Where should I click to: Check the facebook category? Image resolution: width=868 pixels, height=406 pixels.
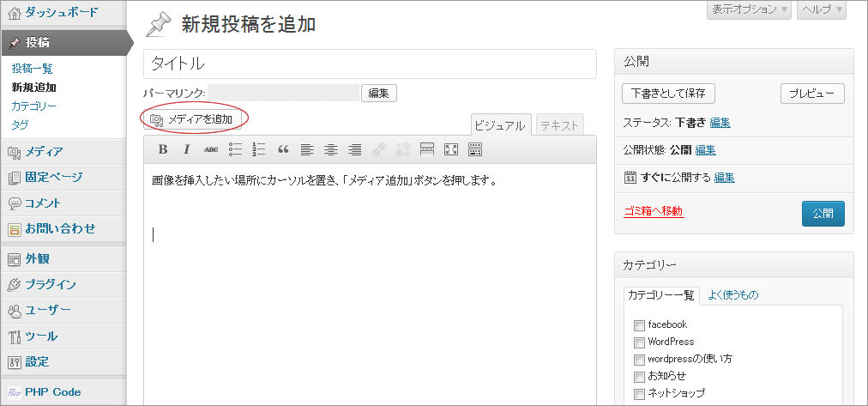coord(639,325)
